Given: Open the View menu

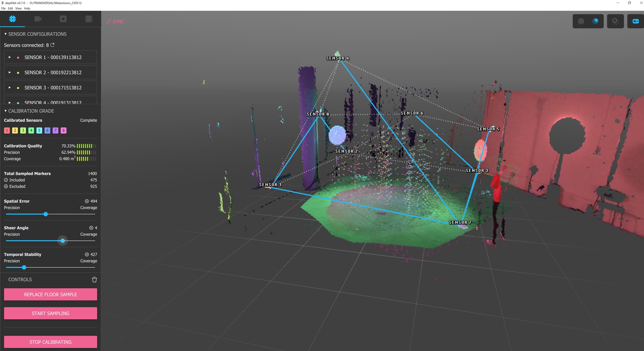Looking at the screenshot, I should (18, 8).
